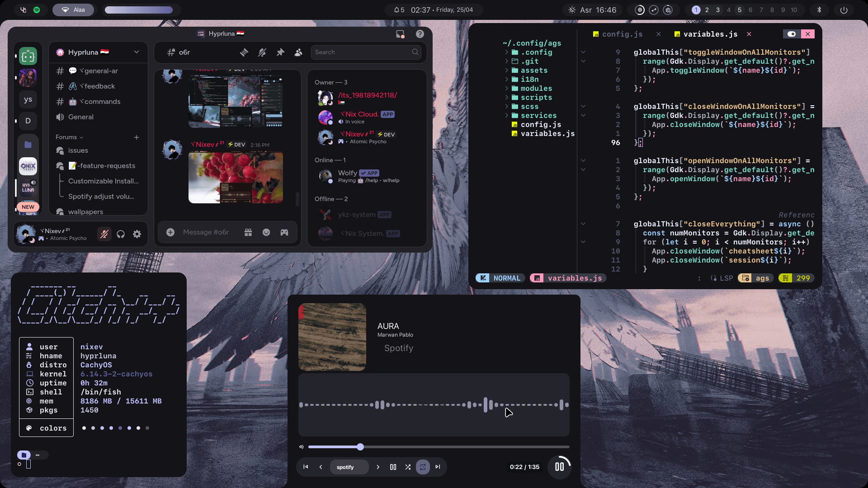Collapse the Forums category chevron
This screenshot has width=868, height=488.
click(81, 137)
